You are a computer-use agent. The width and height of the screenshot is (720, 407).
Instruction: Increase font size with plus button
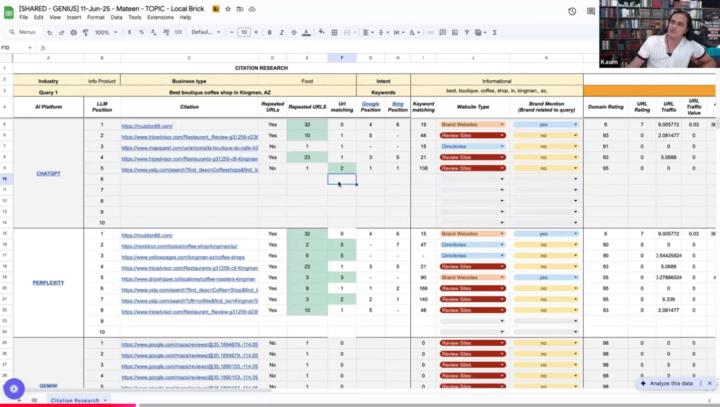(x=256, y=33)
